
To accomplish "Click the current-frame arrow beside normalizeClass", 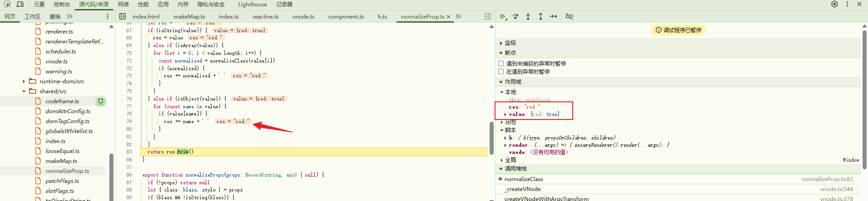I will click(500, 179).
